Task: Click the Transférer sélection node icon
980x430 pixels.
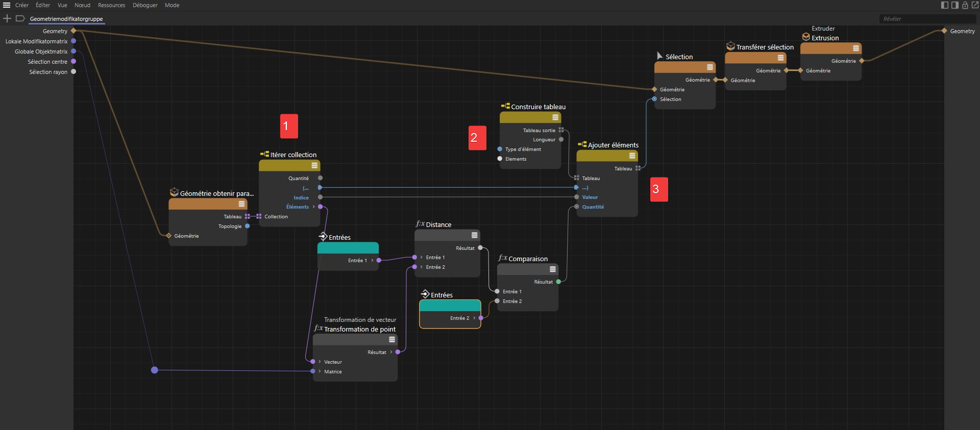Action: click(730, 46)
